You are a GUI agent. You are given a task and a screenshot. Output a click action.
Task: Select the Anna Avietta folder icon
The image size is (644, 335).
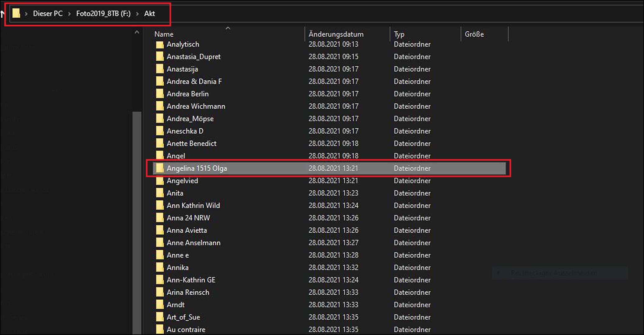tap(160, 230)
